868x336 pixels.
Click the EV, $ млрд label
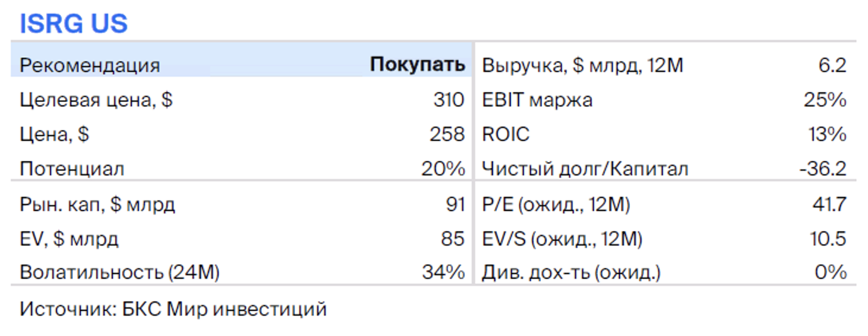69,240
